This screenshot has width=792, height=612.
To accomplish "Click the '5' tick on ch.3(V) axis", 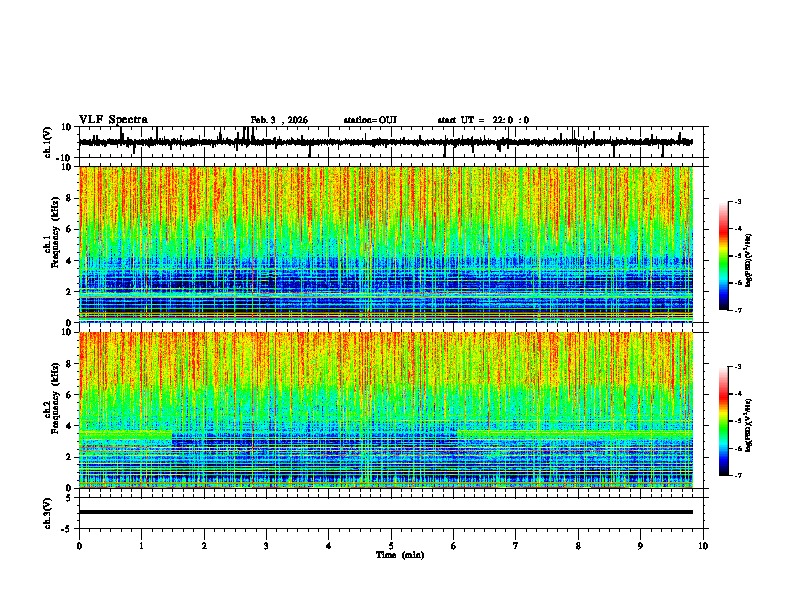I will tap(69, 498).
